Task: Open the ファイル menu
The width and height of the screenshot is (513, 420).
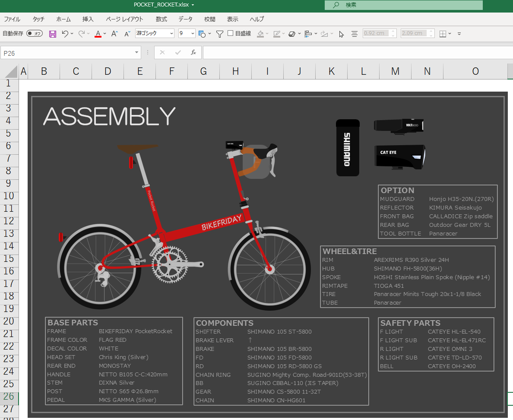Action: pos(12,19)
